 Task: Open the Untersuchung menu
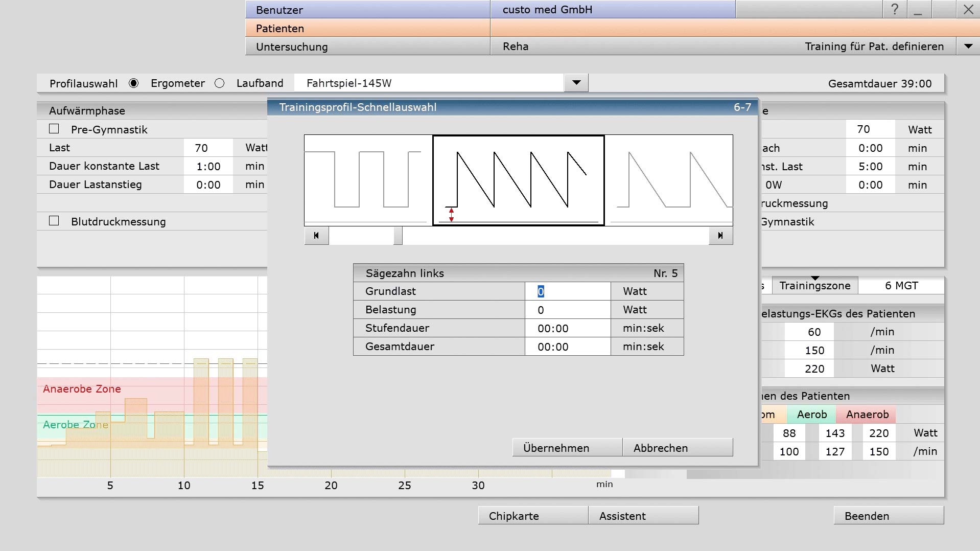coord(368,47)
